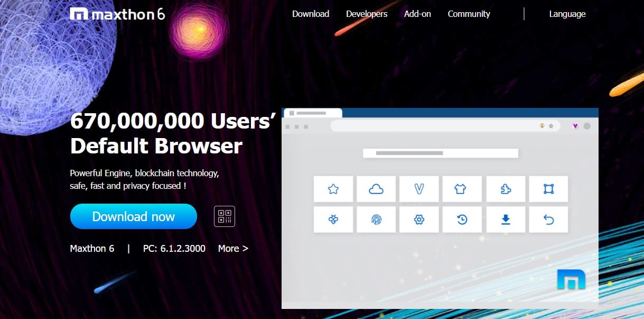Viewport: 644px width, 319px height.
Task: Click the blue Maxthon logo in illustration
Action: click(571, 279)
